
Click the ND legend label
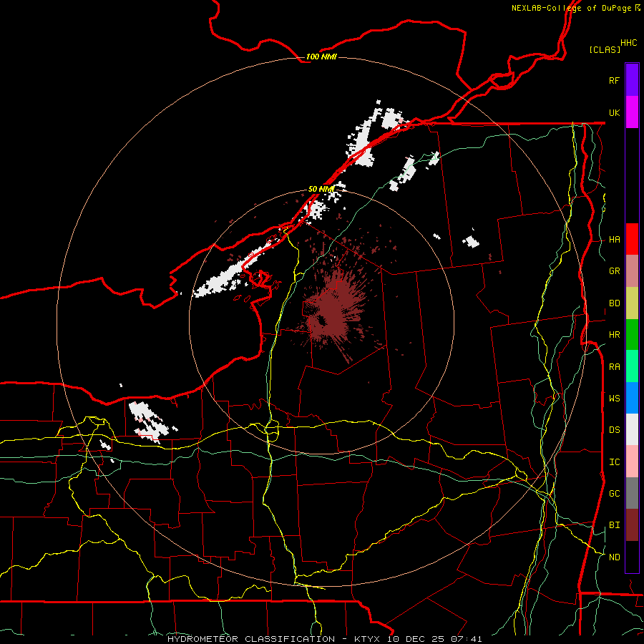coord(615,557)
